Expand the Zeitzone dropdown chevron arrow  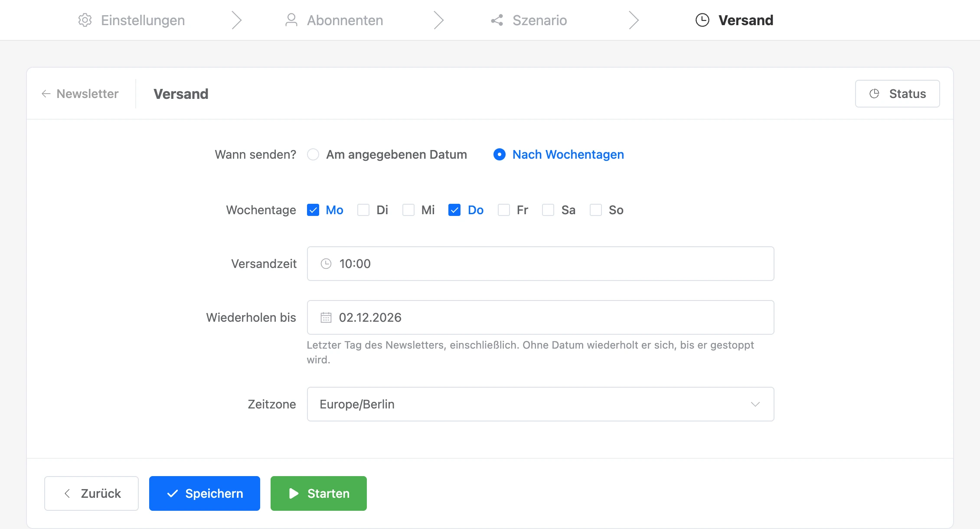click(755, 404)
